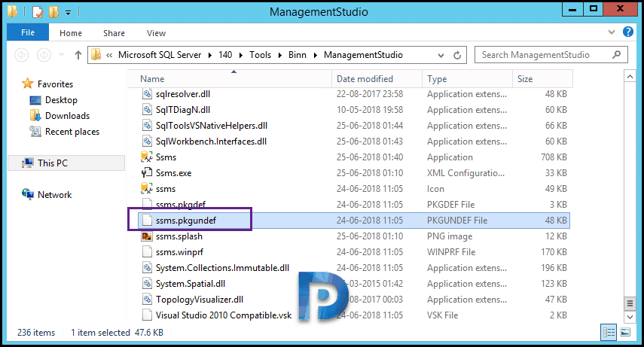
Task: Click the Back navigation arrow
Action: click(x=21, y=55)
